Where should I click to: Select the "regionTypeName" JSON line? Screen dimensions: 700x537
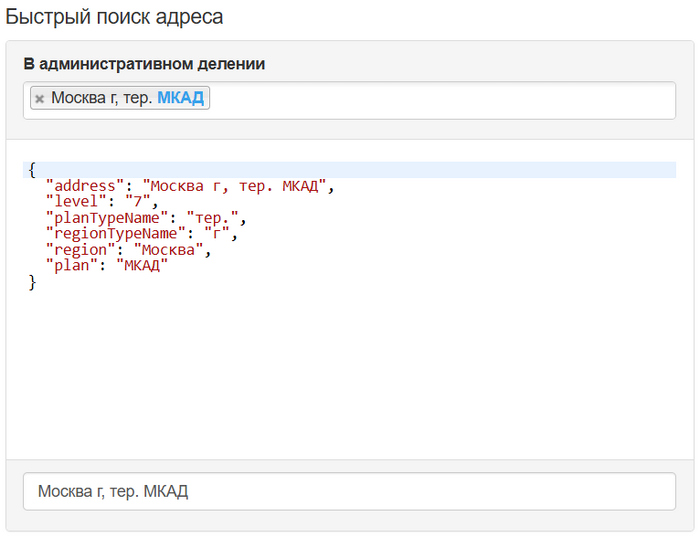(142, 234)
